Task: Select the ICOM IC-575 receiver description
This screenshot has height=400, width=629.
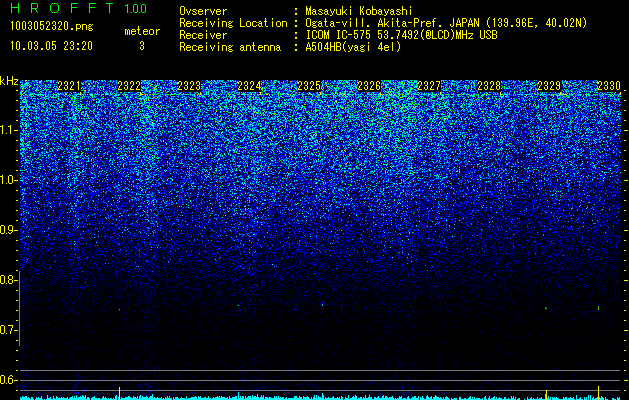Action: (401, 36)
